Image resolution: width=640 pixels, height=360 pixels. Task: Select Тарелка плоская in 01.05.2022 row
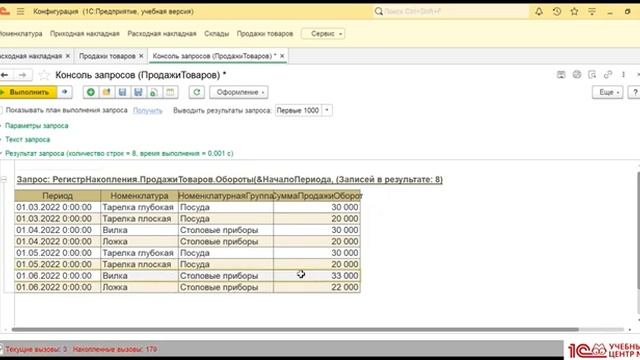(139, 264)
